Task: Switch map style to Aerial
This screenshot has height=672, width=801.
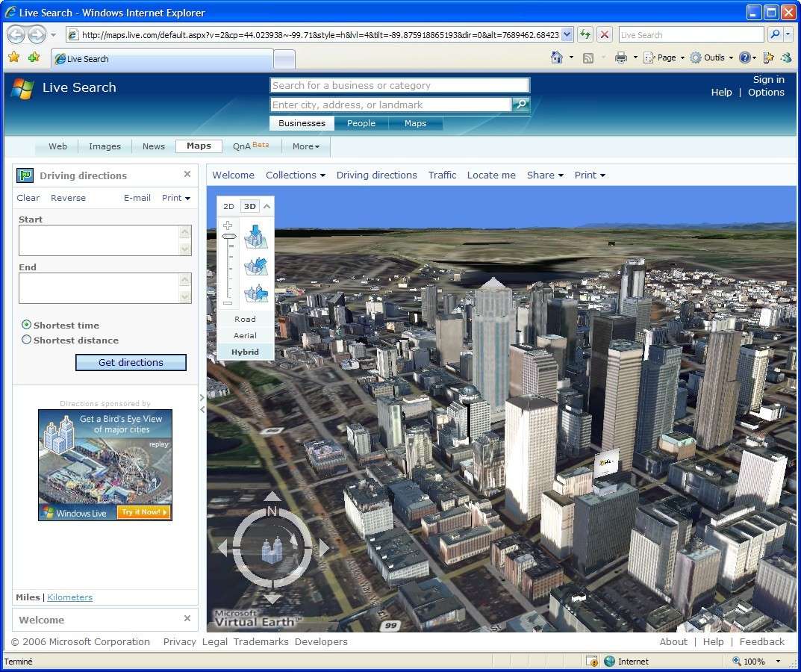Action: (x=245, y=335)
